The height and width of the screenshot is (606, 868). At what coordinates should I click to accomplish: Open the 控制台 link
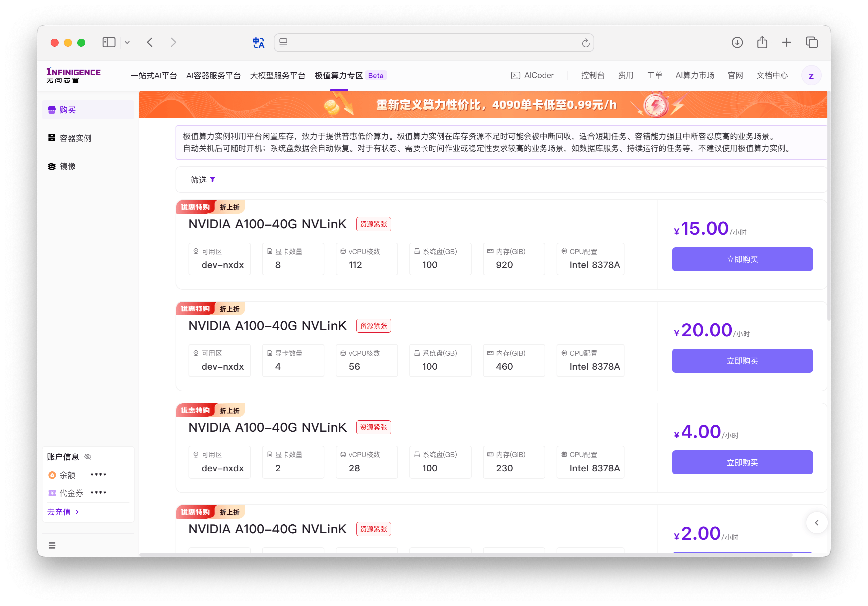tap(593, 75)
